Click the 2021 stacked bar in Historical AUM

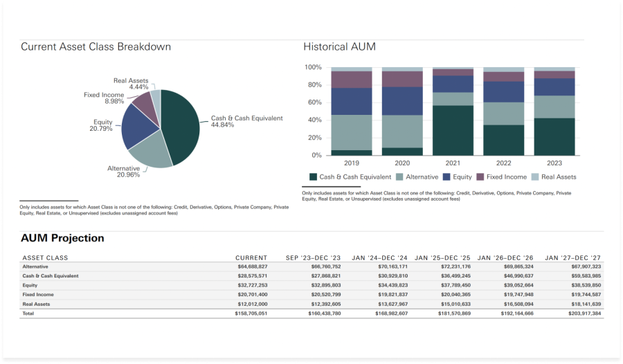pyautogui.click(x=453, y=111)
